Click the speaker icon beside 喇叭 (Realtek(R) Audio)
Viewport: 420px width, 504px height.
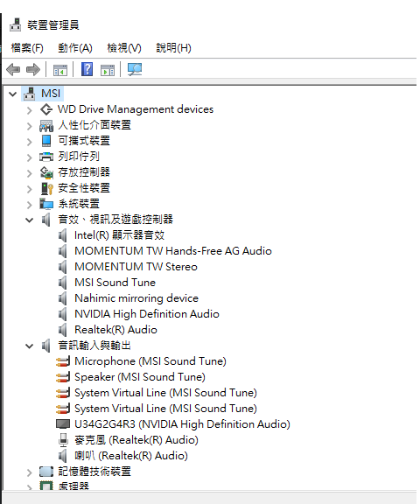pyautogui.click(x=63, y=456)
